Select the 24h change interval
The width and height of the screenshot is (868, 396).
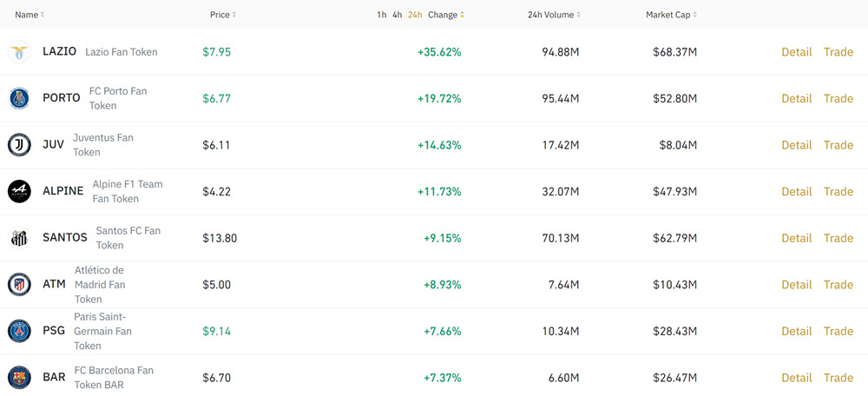click(x=415, y=15)
